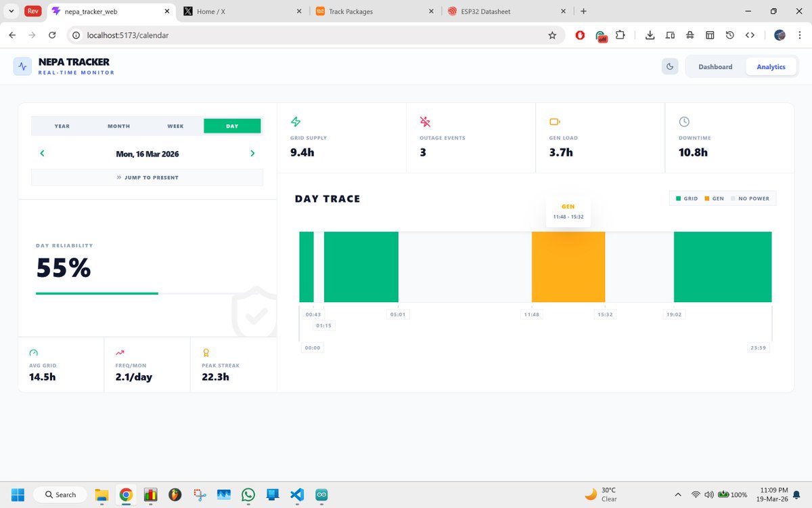Bookmark this page with the star icon

(552, 35)
